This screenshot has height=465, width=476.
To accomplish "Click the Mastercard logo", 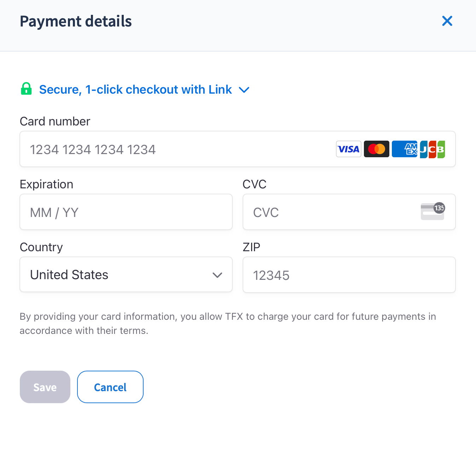I will (x=376, y=149).
